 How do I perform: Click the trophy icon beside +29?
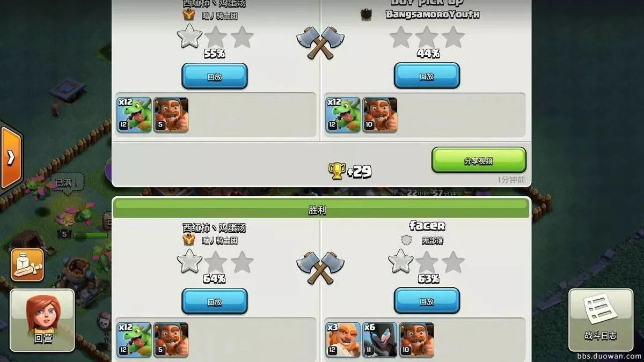pos(336,171)
